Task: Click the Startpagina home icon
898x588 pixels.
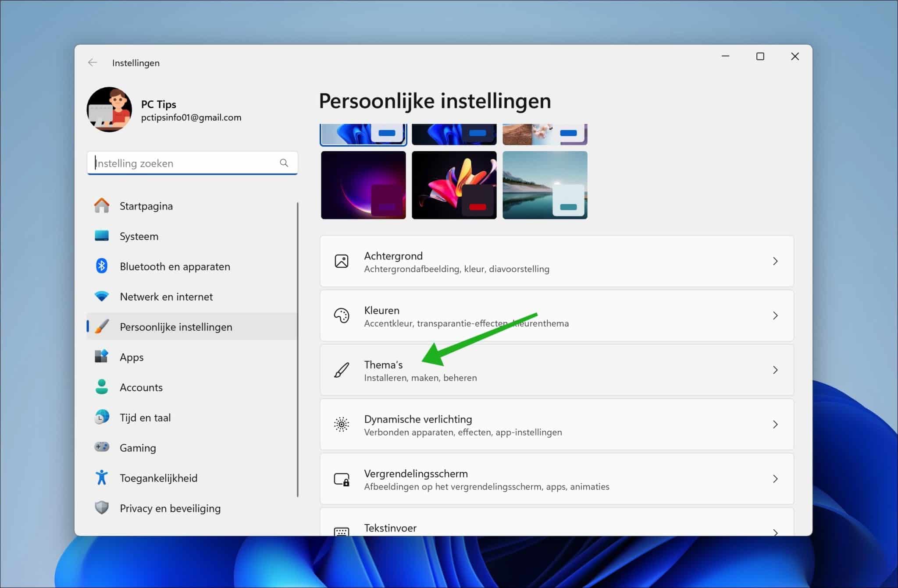Action: (102, 205)
